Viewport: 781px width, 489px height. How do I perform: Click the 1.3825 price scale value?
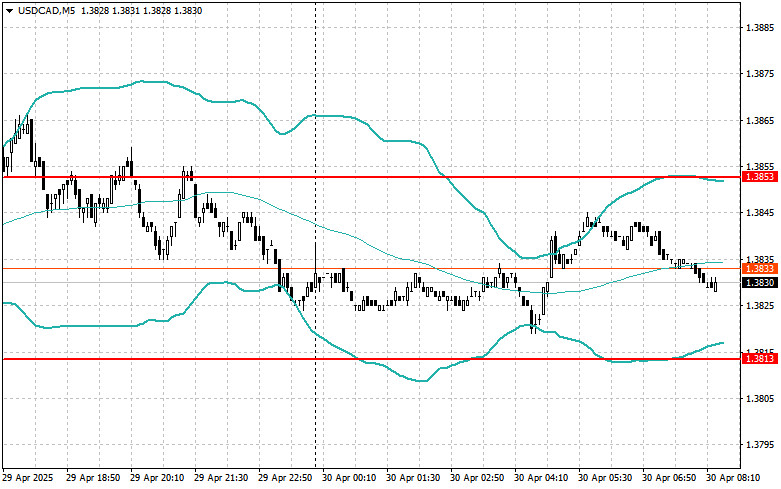click(x=761, y=305)
